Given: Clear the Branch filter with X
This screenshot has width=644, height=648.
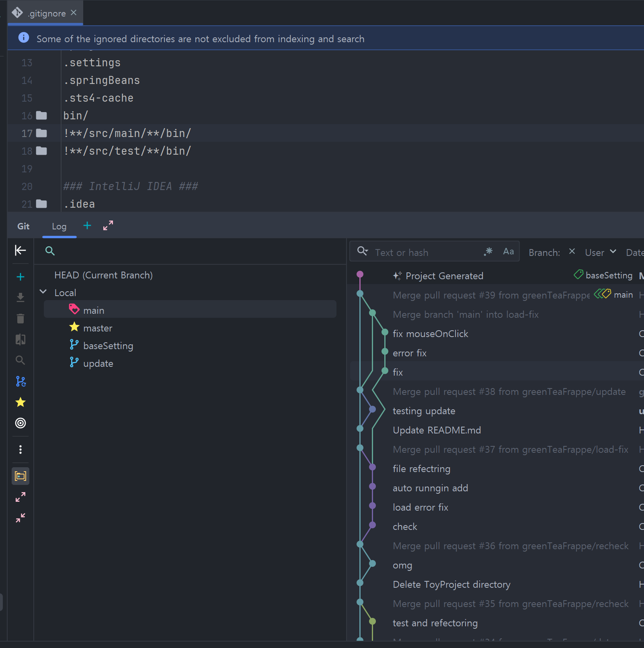Looking at the screenshot, I should (572, 251).
